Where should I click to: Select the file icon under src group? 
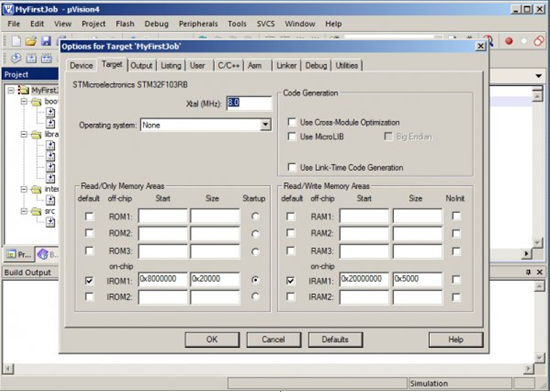click(x=51, y=222)
